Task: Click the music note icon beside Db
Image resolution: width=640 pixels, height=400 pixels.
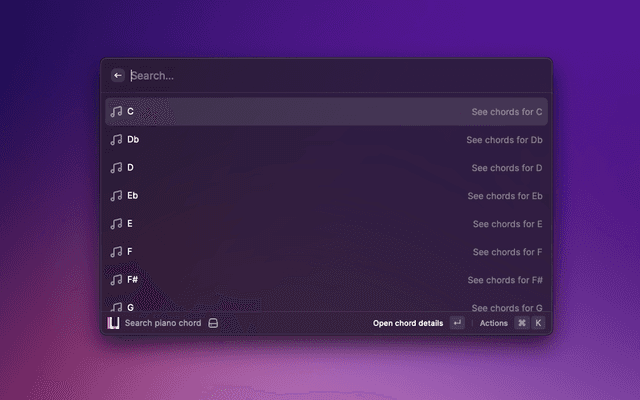Action: coord(116,140)
